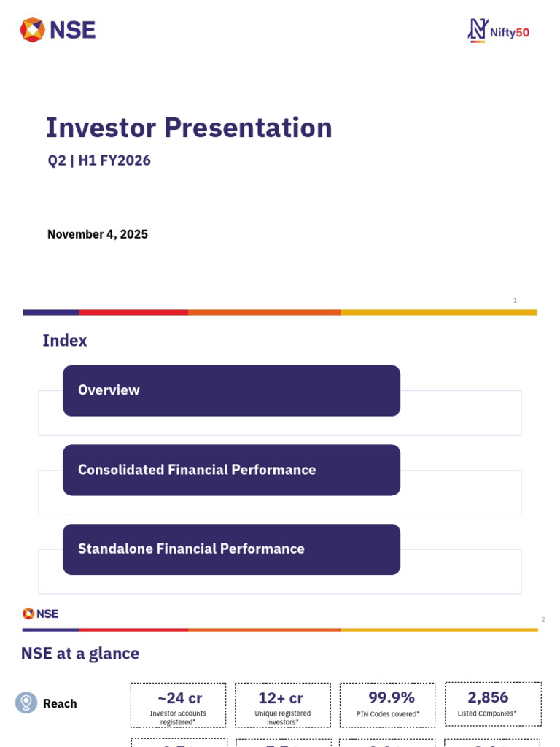Click the Investor Presentation title
560x747 pixels.
pyautogui.click(x=189, y=128)
